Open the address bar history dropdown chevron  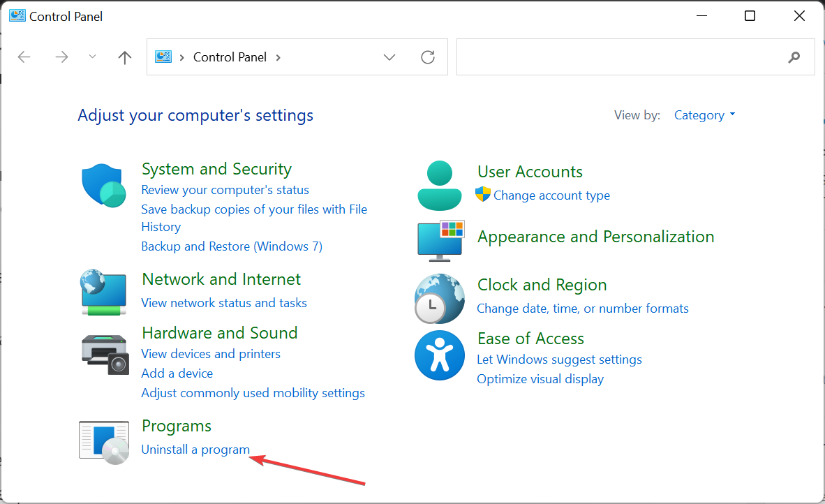click(x=389, y=57)
